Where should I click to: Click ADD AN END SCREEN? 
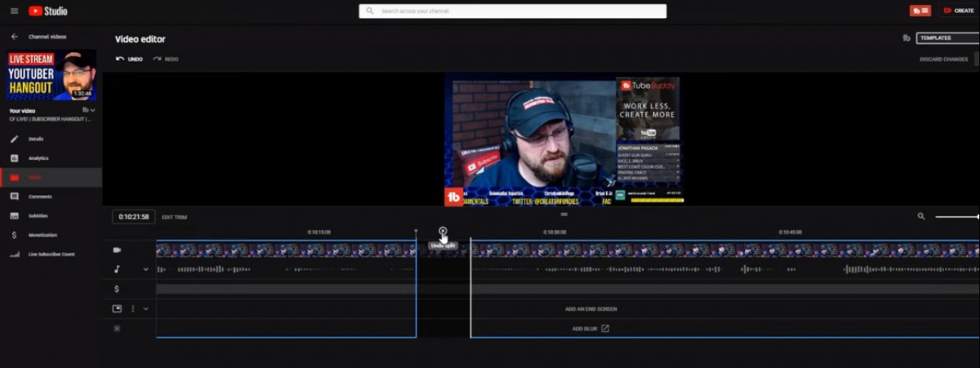tap(590, 309)
